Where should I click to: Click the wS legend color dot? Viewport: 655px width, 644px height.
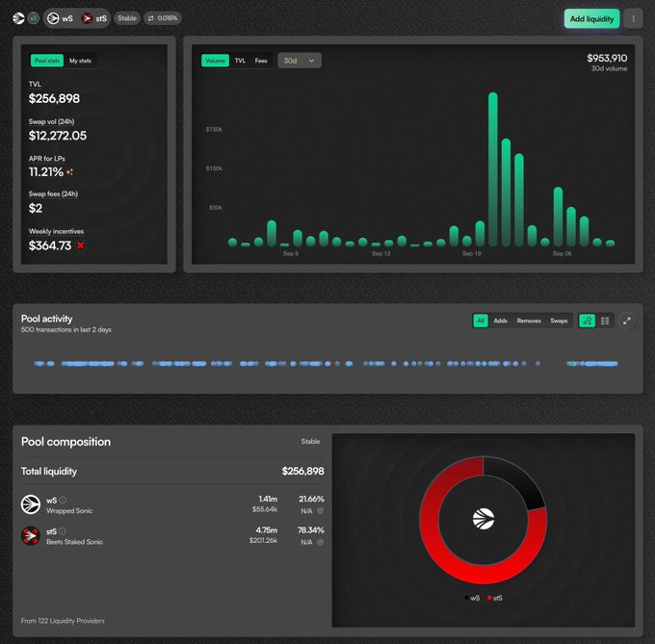click(x=467, y=598)
